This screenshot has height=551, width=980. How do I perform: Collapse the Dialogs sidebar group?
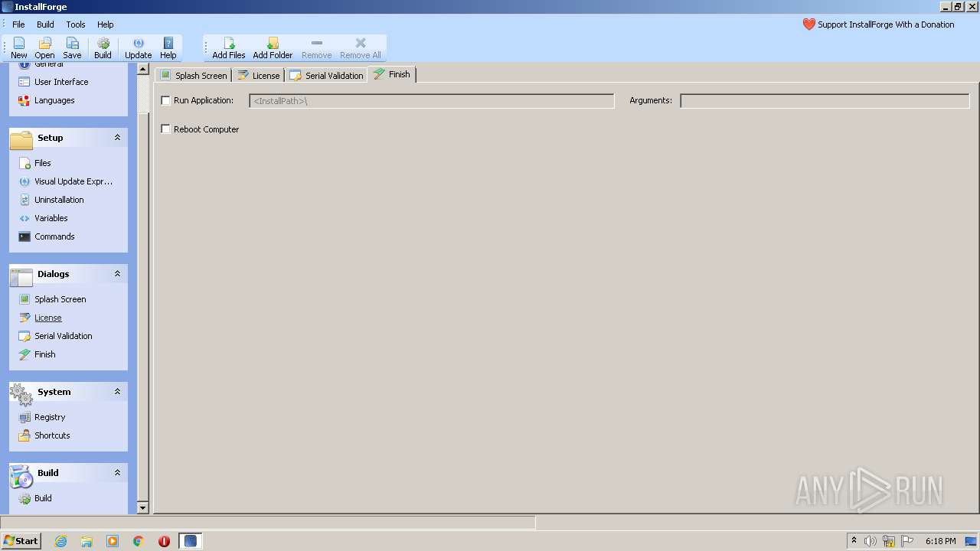click(117, 274)
